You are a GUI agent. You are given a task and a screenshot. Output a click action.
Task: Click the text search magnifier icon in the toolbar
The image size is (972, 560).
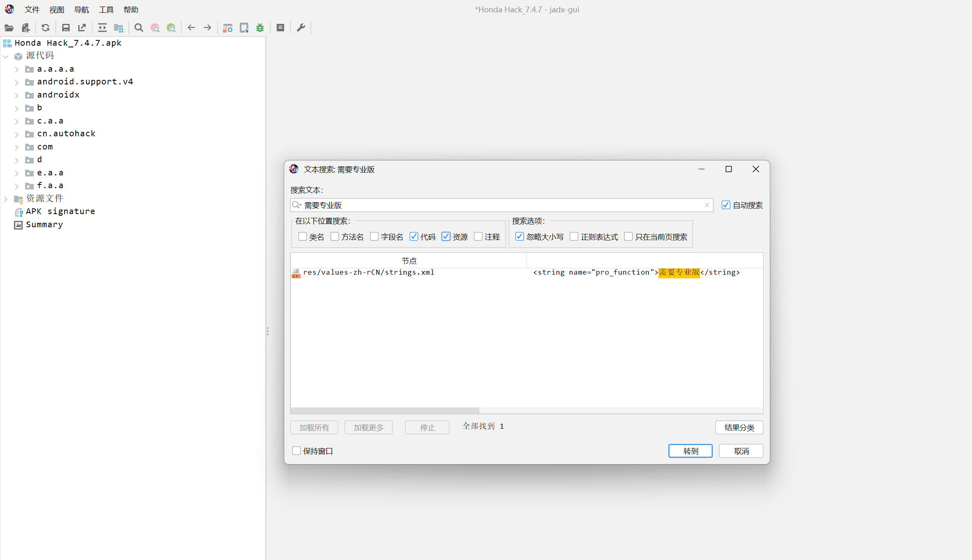139,28
